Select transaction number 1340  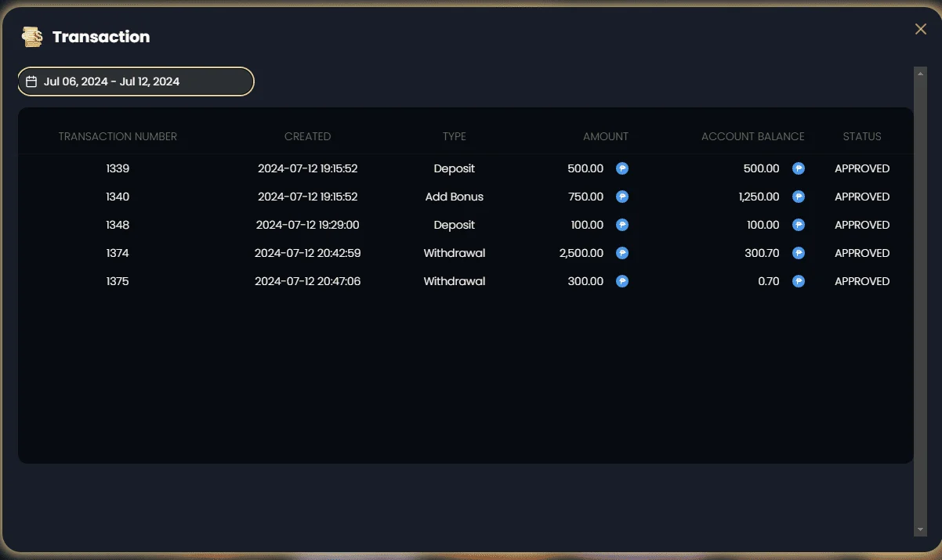[x=118, y=197]
